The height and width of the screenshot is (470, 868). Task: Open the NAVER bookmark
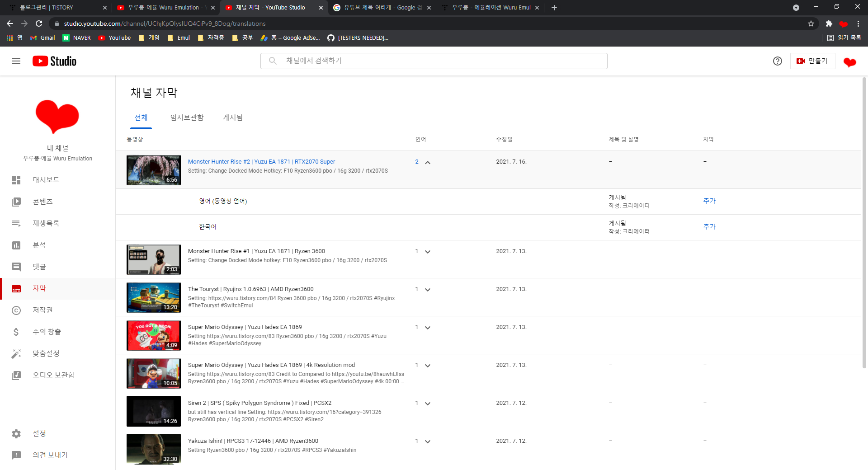click(x=77, y=38)
